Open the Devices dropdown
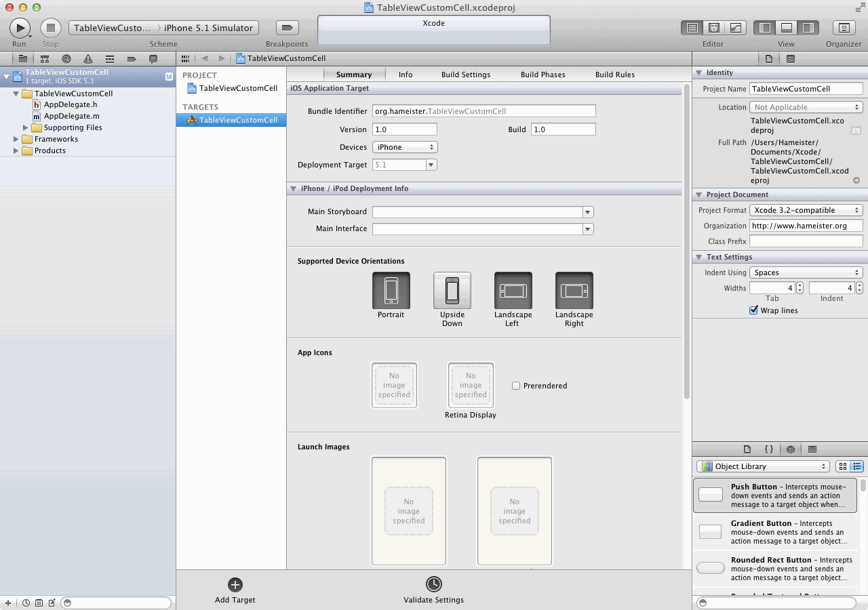Image resolution: width=868 pixels, height=610 pixels. tap(404, 147)
